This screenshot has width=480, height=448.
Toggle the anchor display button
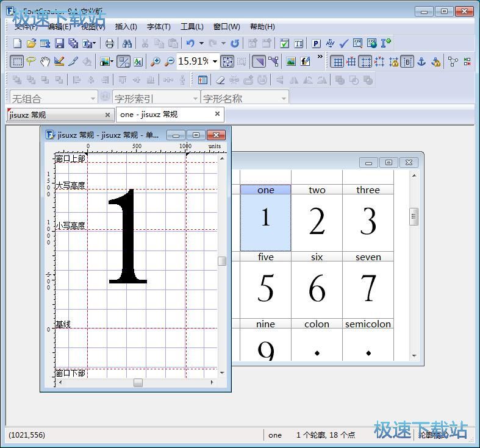coord(421,62)
